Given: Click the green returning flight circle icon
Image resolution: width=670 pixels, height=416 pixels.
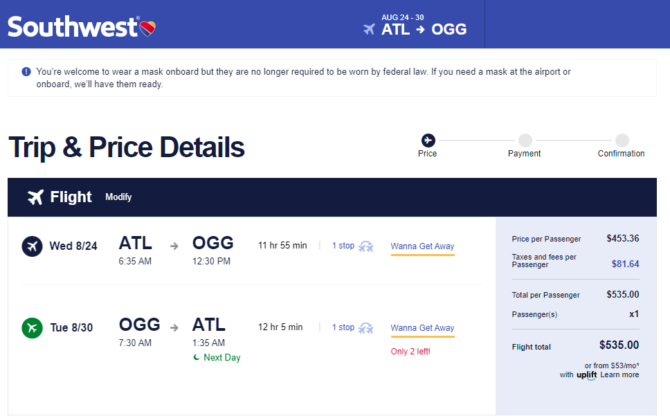Looking at the screenshot, I should [x=32, y=328].
